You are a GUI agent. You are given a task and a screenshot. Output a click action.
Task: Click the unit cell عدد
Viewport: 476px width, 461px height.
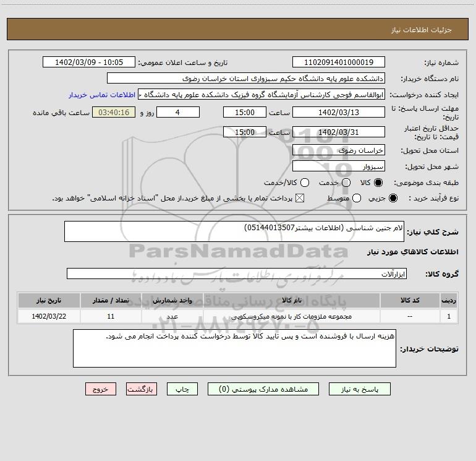tap(172, 316)
